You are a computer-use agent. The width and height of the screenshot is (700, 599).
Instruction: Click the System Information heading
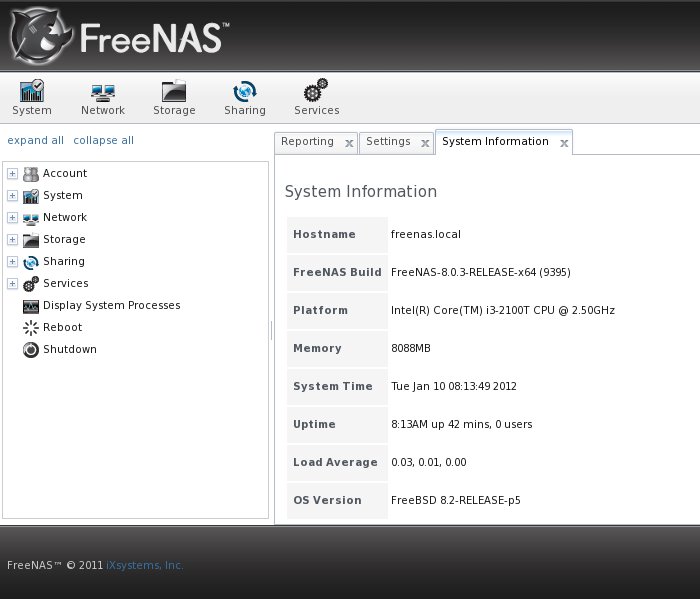[x=361, y=191]
